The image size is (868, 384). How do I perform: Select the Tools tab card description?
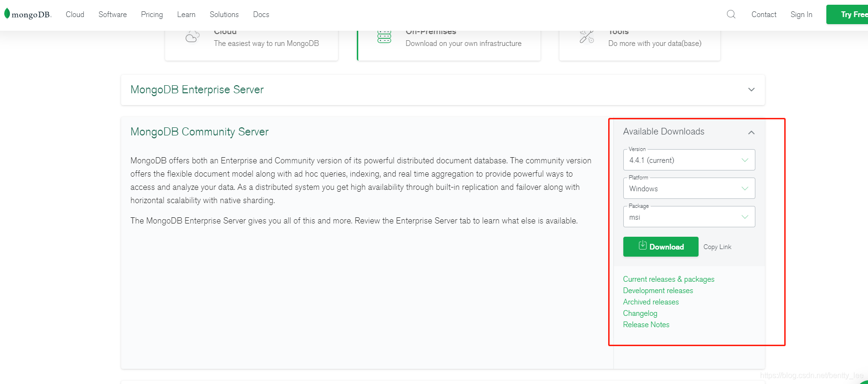(655, 44)
